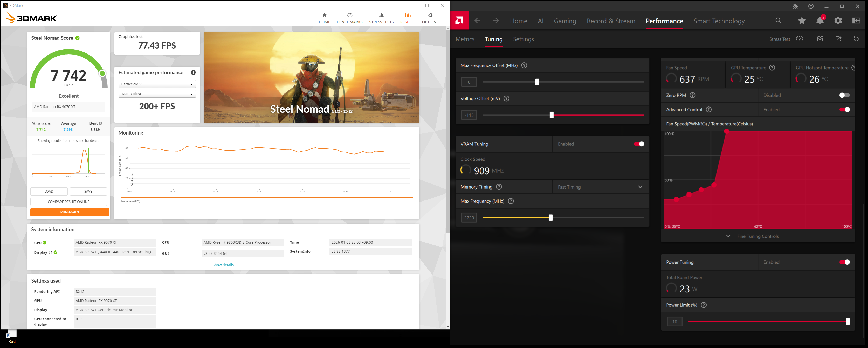This screenshot has height=348, width=868.
Task: Open the BENCHMARKS page in 3DMark
Action: 349,18
